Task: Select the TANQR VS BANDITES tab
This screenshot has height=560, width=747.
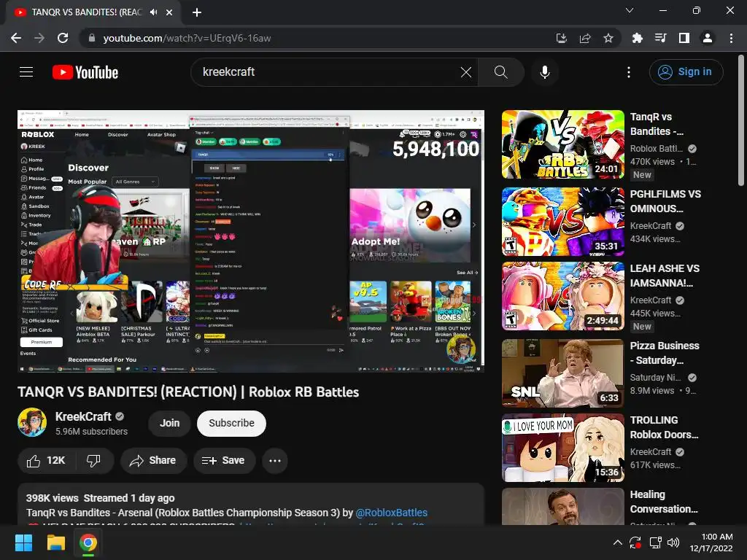Action: (x=87, y=12)
